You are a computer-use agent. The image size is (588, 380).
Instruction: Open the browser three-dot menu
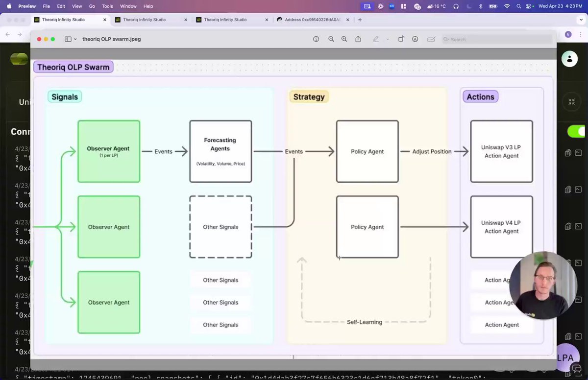pos(581,34)
